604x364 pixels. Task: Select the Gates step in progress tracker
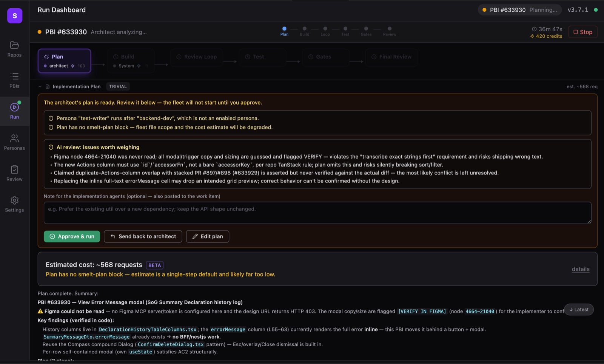[366, 31]
